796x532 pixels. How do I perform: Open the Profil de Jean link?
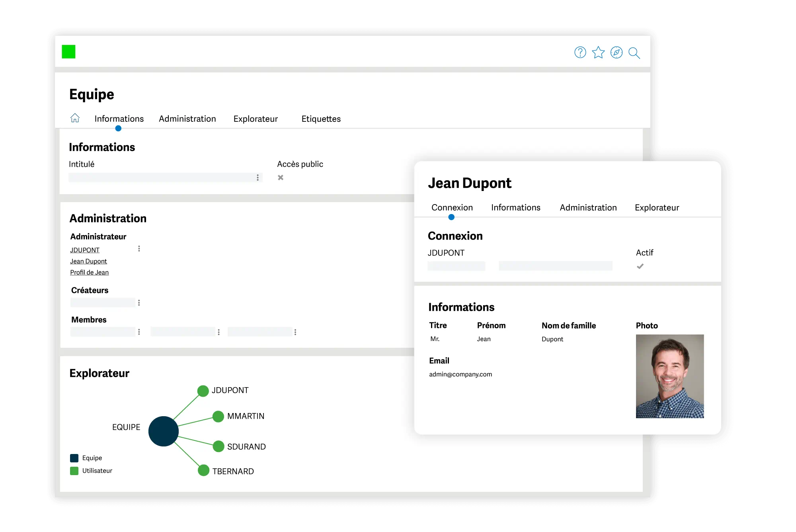point(89,273)
